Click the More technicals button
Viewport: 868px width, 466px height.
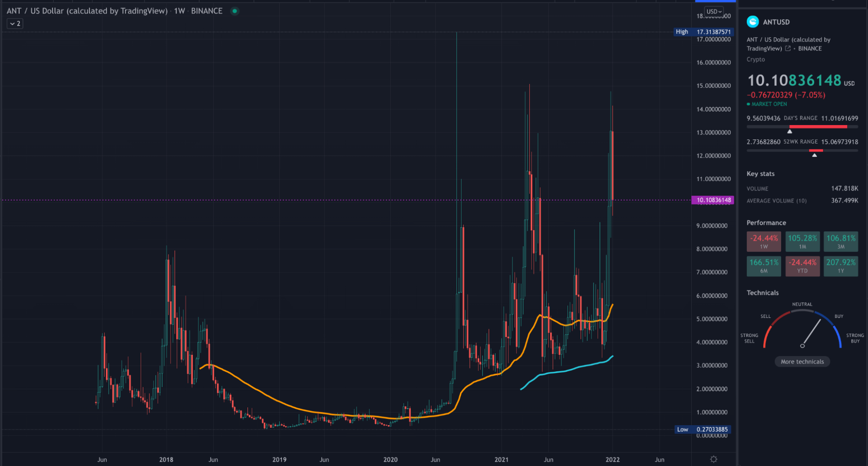802,362
